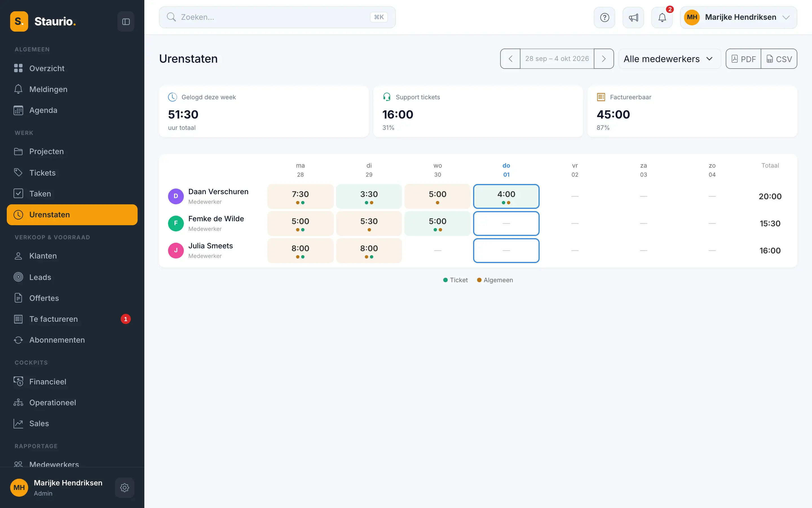Select the Urenstaten menu item
This screenshot has width=812, height=508.
[72, 215]
